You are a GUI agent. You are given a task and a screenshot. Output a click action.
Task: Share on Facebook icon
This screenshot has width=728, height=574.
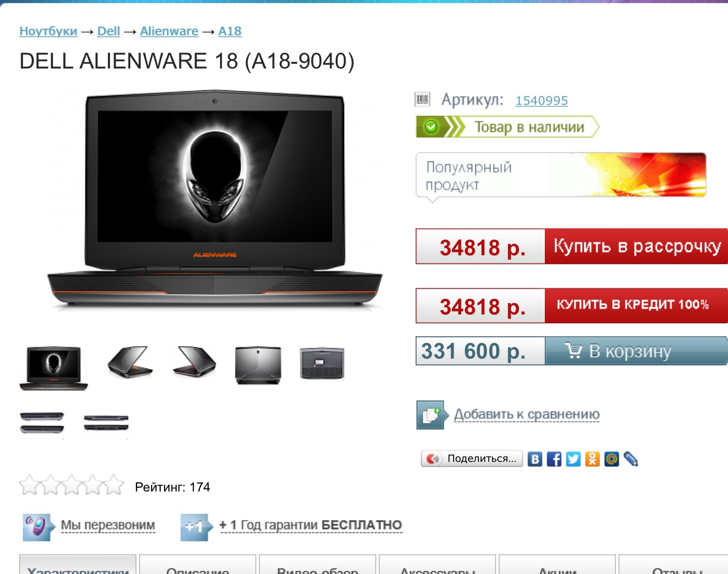coord(554,459)
